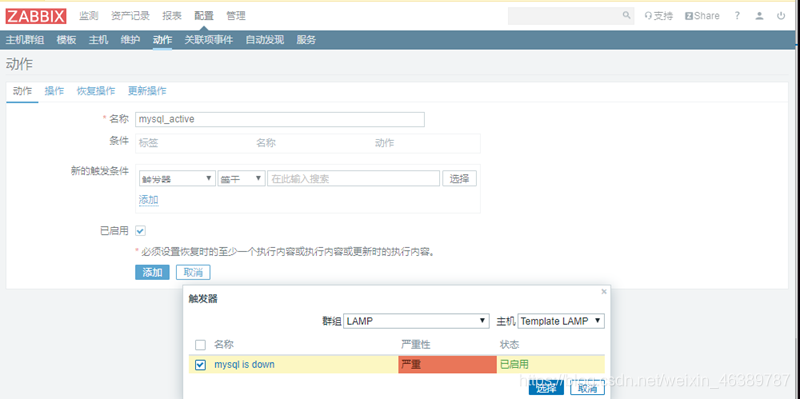800x399 pixels.
Task: Click the logout power icon
Action: [x=781, y=16]
